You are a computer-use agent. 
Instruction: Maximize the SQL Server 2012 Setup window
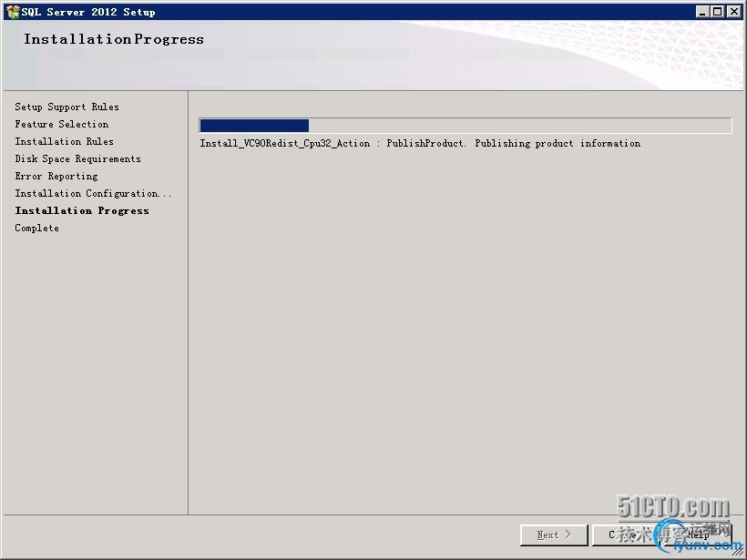718,12
